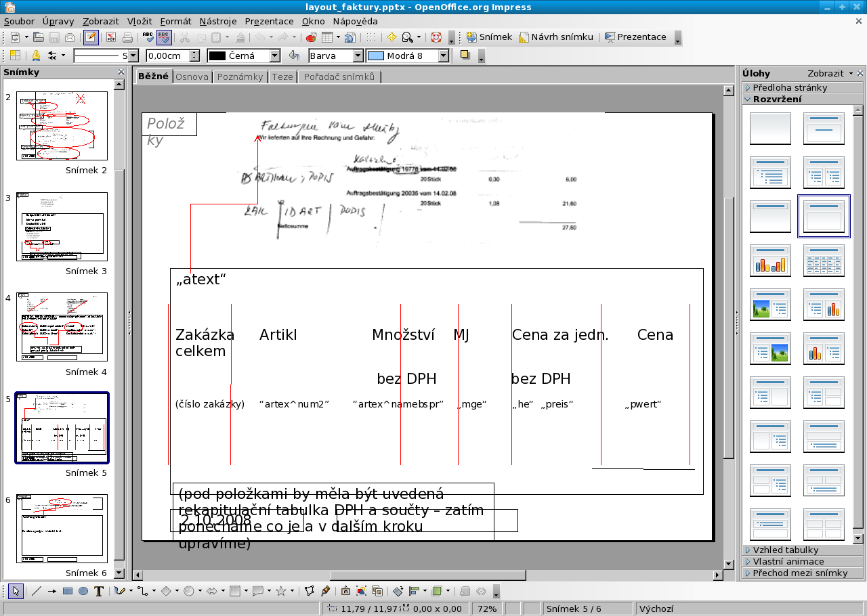867x616 pixels.
Task: Open OpenOffice Help lifebuoy icon
Action: tap(436, 37)
